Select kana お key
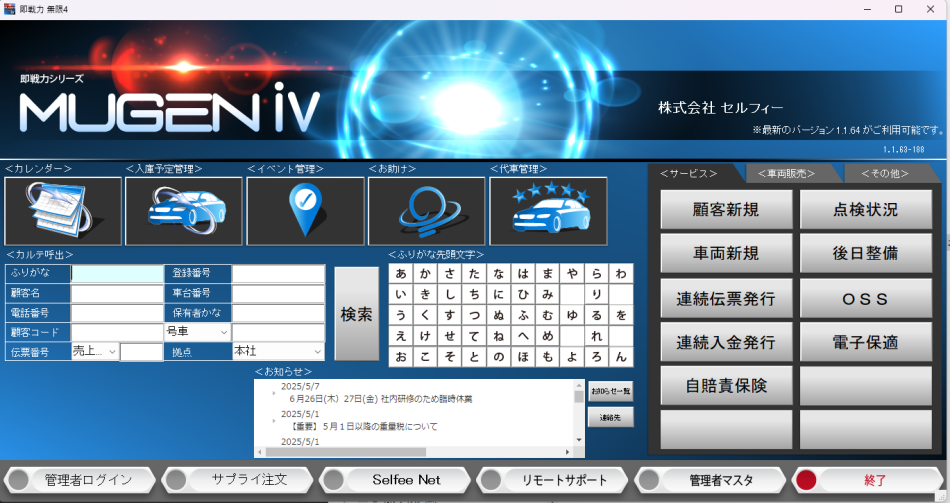The image size is (950, 503). (x=401, y=356)
